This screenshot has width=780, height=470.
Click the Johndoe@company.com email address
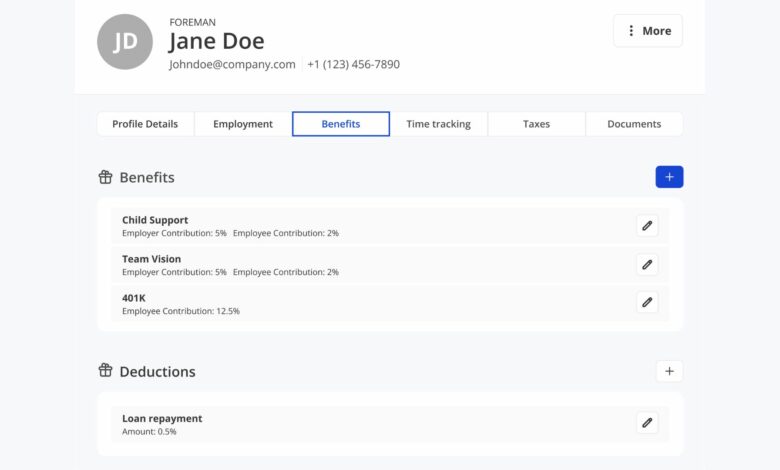tap(232, 65)
